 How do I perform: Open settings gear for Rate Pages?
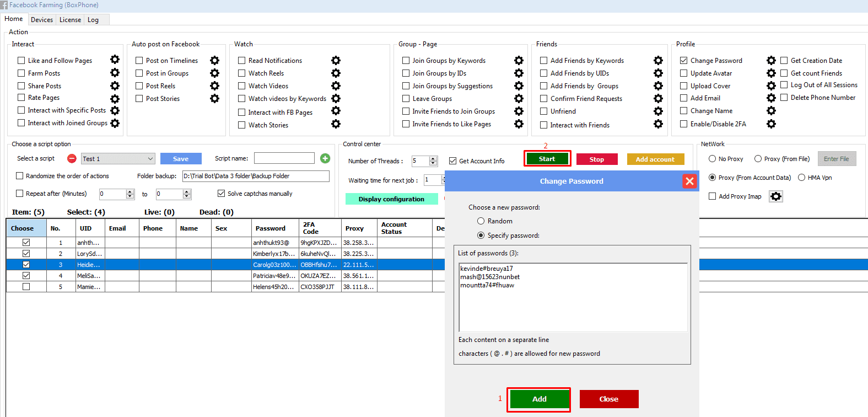coord(115,99)
